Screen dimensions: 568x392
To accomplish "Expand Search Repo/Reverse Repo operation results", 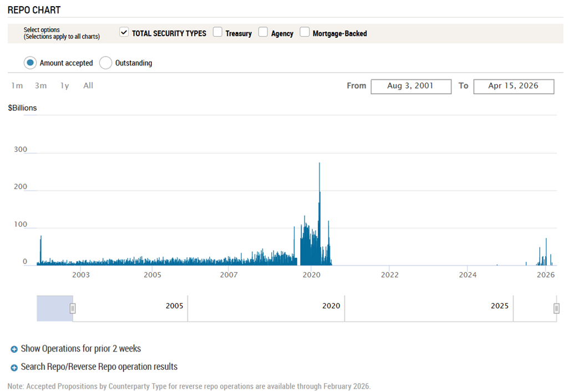I will (99, 366).
